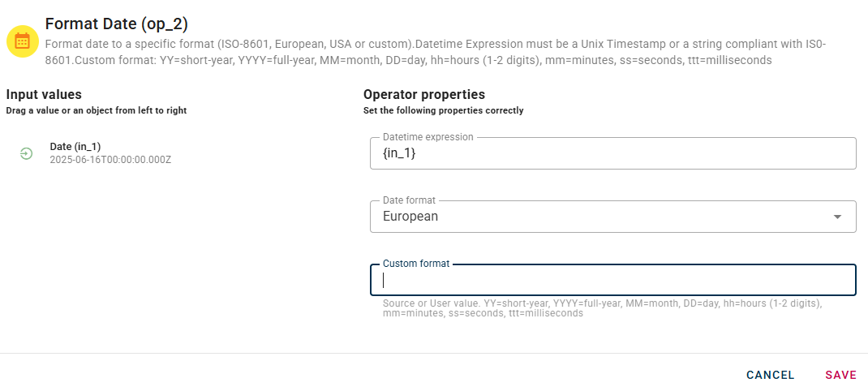Click the yellow calendar Format Date icon

[x=22, y=41]
